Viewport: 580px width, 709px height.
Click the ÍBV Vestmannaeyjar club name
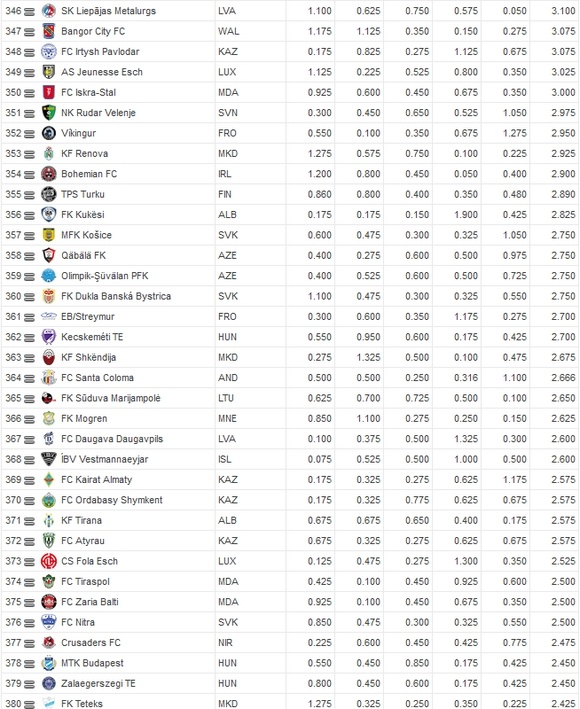click(104, 459)
